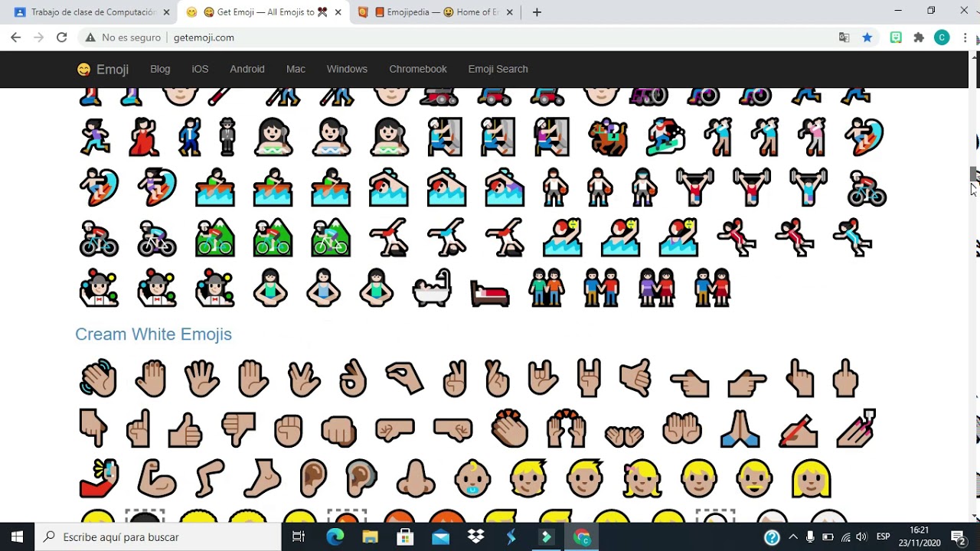Show hidden system tray icons
The image size is (980, 551).
click(x=792, y=536)
